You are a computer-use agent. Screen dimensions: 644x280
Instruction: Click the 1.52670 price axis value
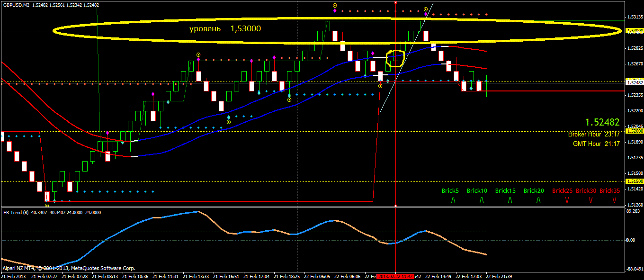point(635,64)
